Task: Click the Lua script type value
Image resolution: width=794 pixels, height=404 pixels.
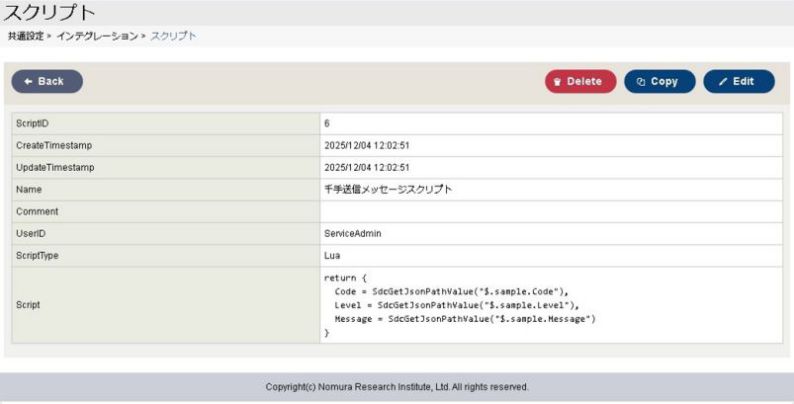Action: [332, 256]
